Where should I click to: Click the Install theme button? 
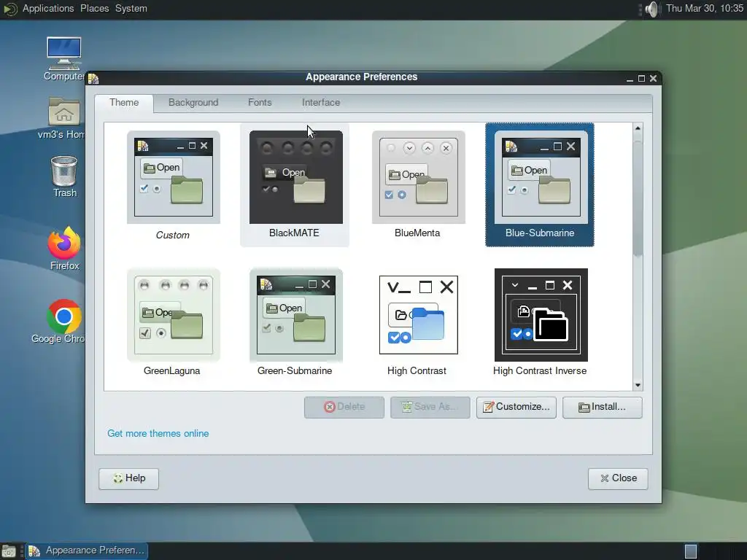click(x=602, y=407)
